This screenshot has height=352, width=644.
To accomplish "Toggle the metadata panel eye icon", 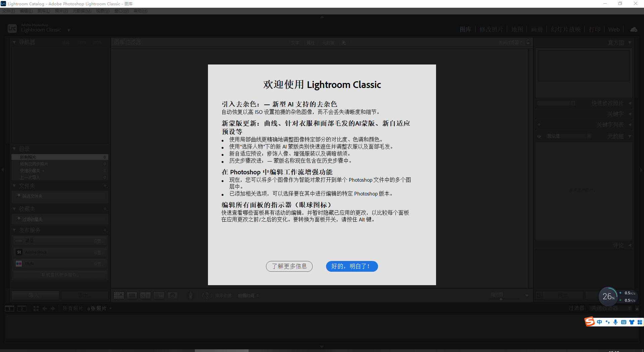I will coord(539,136).
